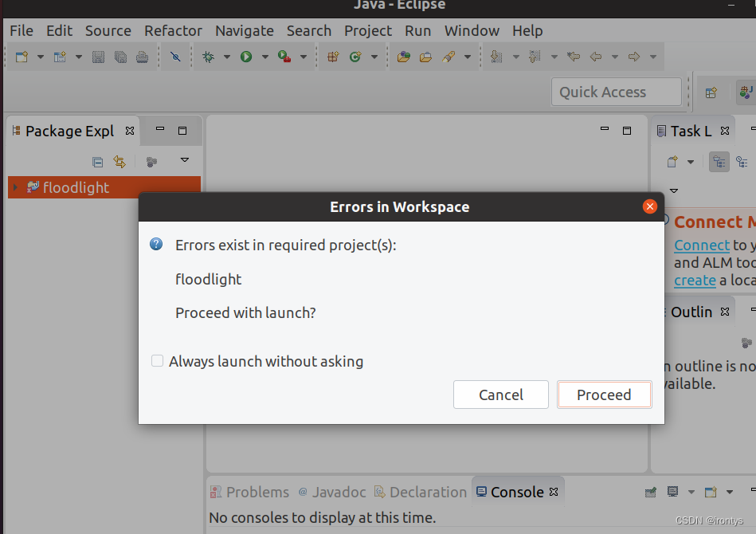Screen dimensions: 756x534
Task: Click the create link in Task List
Action: pyautogui.click(x=695, y=281)
